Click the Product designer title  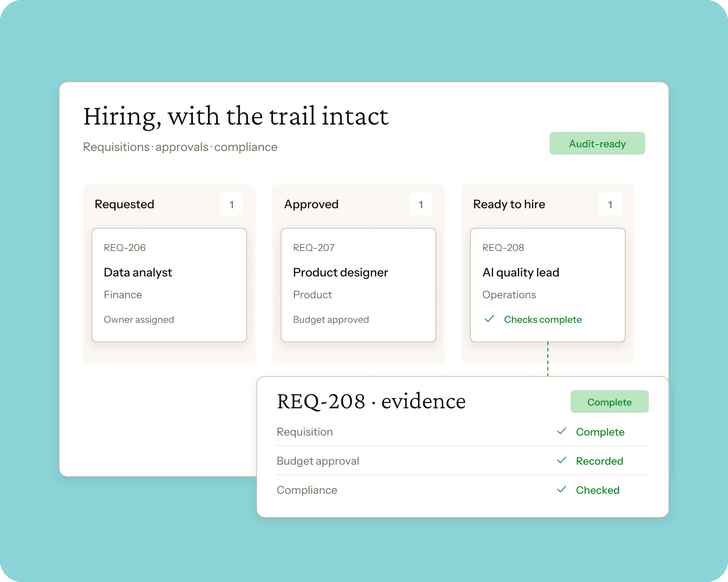[340, 272]
